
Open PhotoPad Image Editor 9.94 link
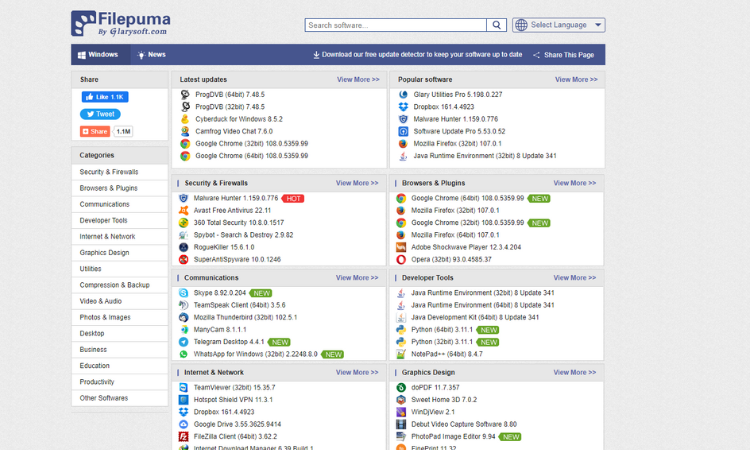tap(453, 437)
